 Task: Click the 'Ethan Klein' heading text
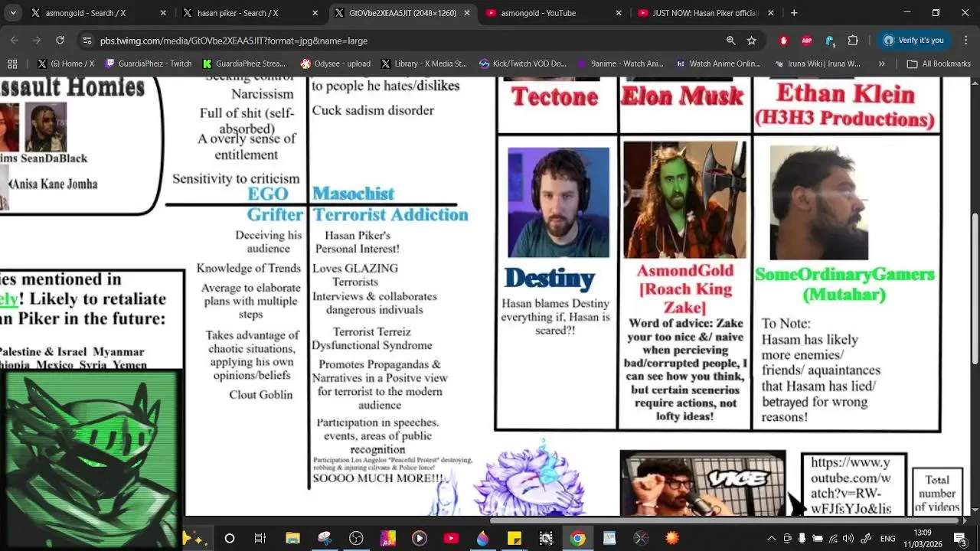(845, 94)
